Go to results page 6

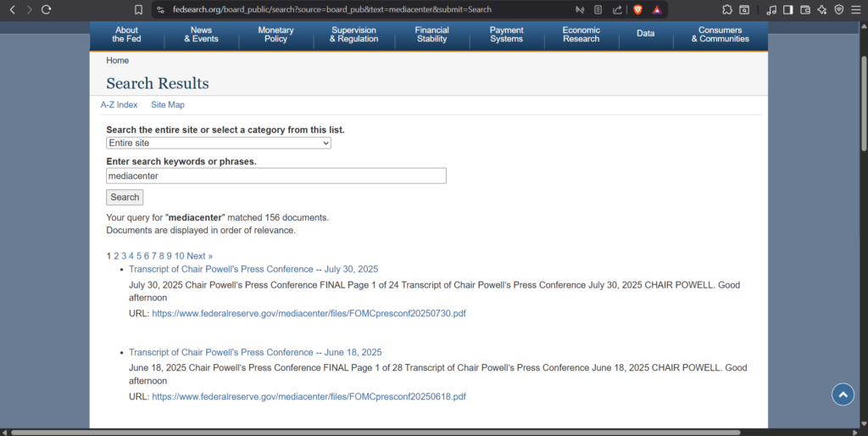[147, 256]
